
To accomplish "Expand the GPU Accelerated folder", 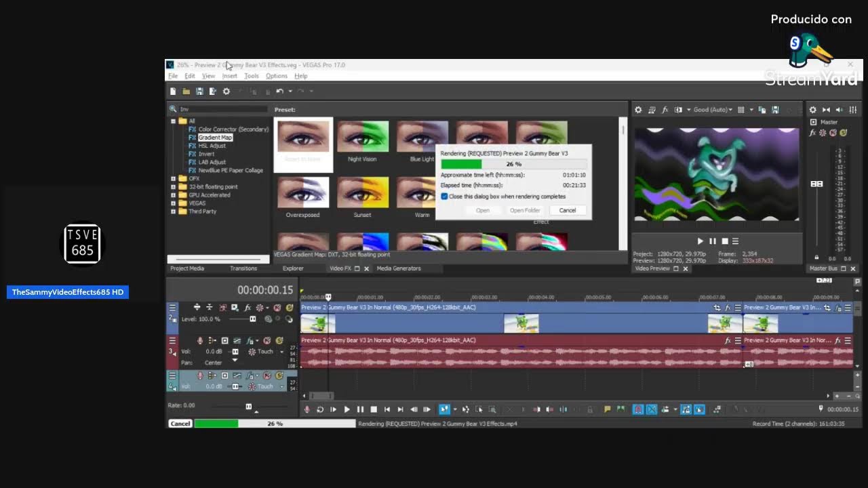I will (x=173, y=195).
